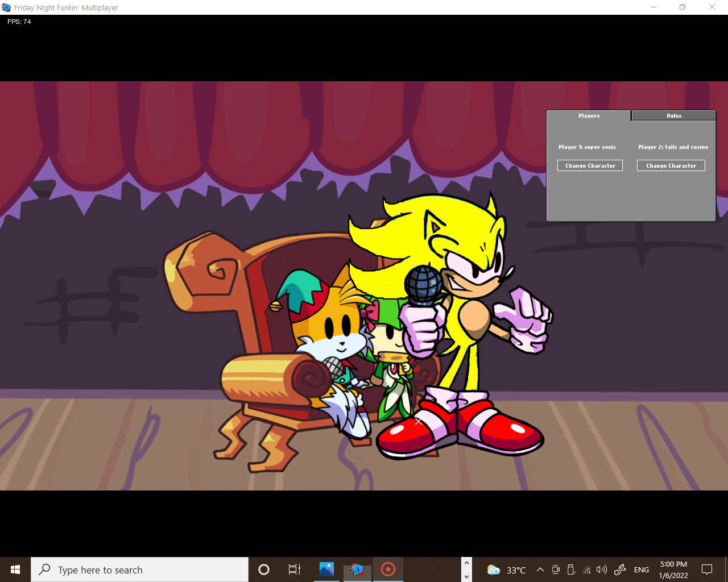This screenshot has height=582, width=728.
Task: Open the Friday Night Funkin' game taskbar icon
Action: 357,569
